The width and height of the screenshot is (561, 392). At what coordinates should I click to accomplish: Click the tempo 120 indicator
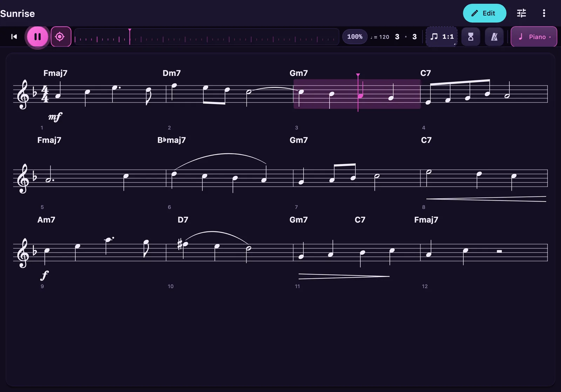[380, 37]
